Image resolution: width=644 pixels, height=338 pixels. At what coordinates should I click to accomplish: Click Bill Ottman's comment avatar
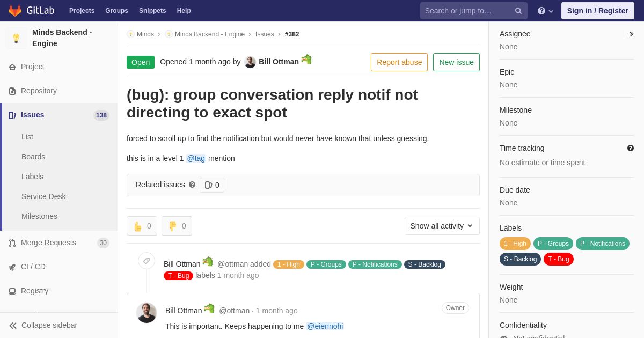point(147,313)
